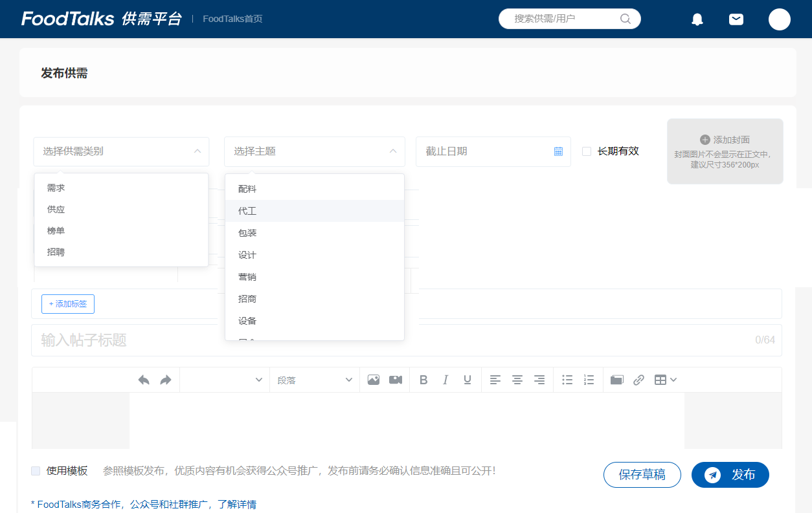Toggle bold formatting in the editor
The width and height of the screenshot is (812, 513).
423,380
